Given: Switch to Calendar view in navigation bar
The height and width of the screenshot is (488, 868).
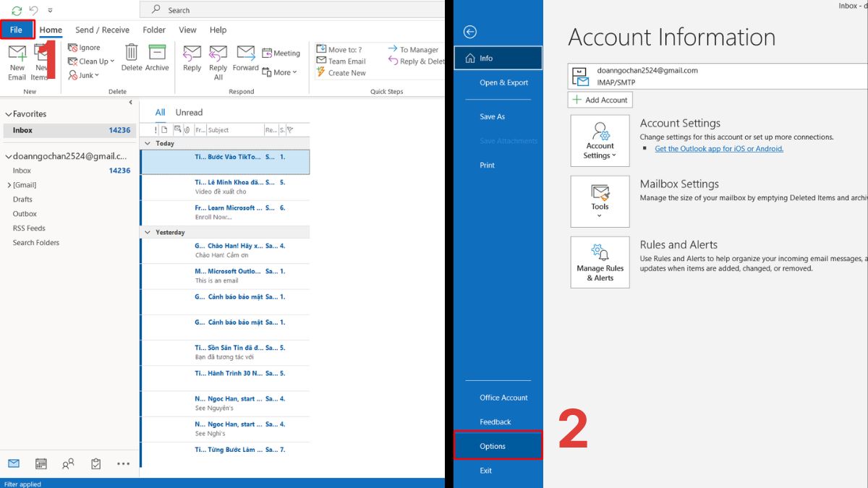Looking at the screenshot, I should [x=41, y=464].
